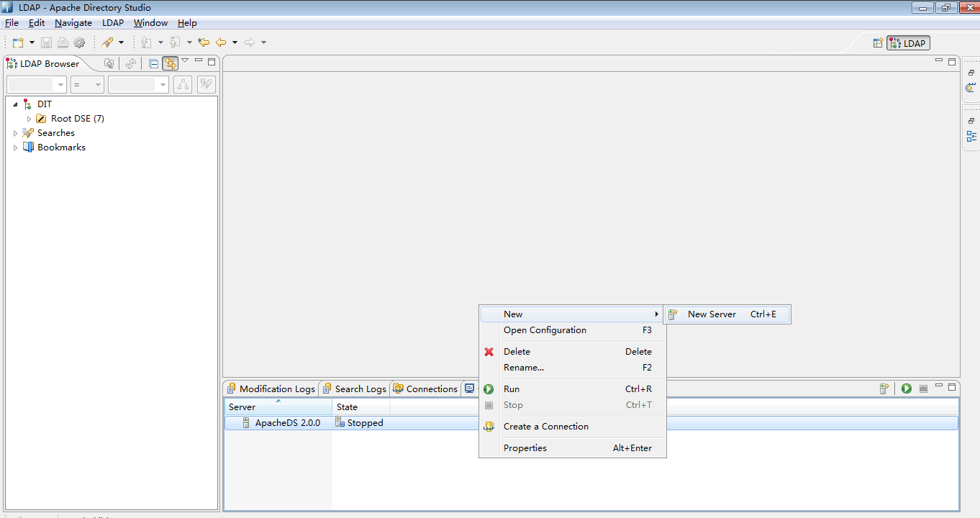Image resolution: width=980 pixels, height=518 pixels.
Task: Click the Previous Annotation toolbar icon
Action: pyautogui.click(x=175, y=42)
